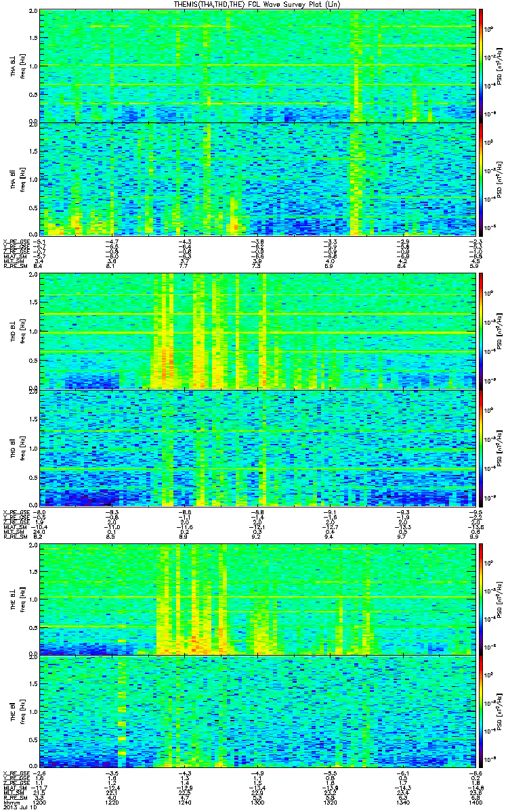Image resolution: width=508 pixels, height=812 pixels.
Task: Click the "0.5" tick on THE B⊥ axis
Action: tap(33, 627)
